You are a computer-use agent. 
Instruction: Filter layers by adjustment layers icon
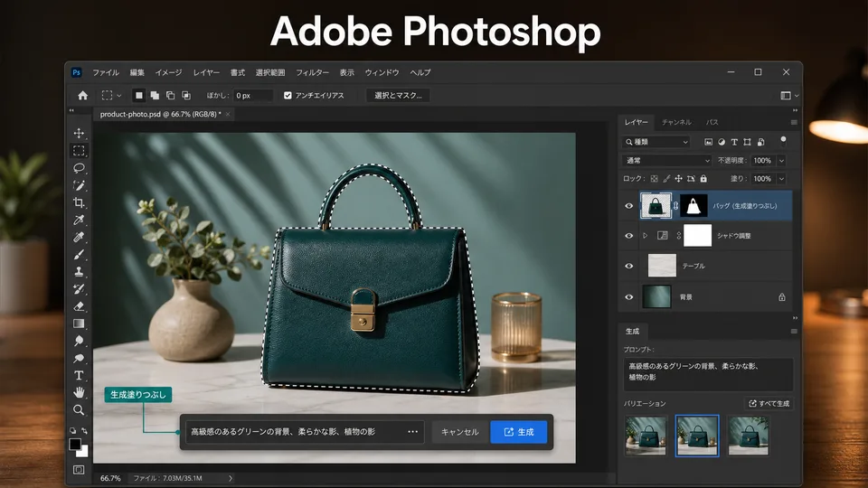722,142
